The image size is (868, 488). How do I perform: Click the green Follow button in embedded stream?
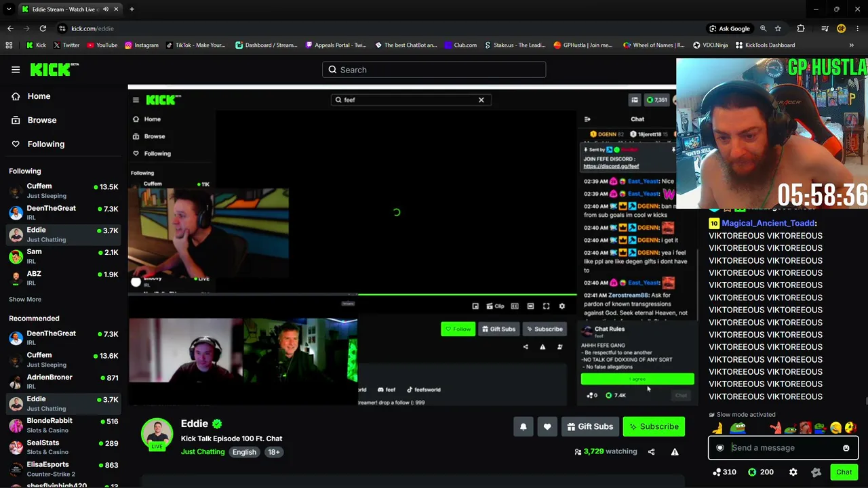tap(458, 329)
